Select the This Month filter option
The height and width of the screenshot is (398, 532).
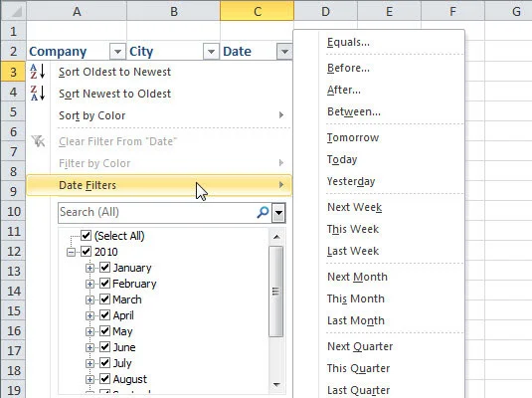coord(356,298)
